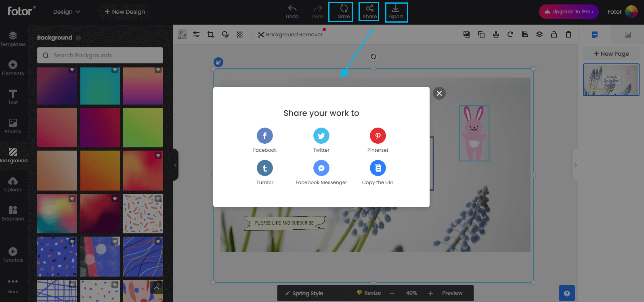644x302 pixels.
Task: Share the design to Twitter
Action: [x=321, y=136]
